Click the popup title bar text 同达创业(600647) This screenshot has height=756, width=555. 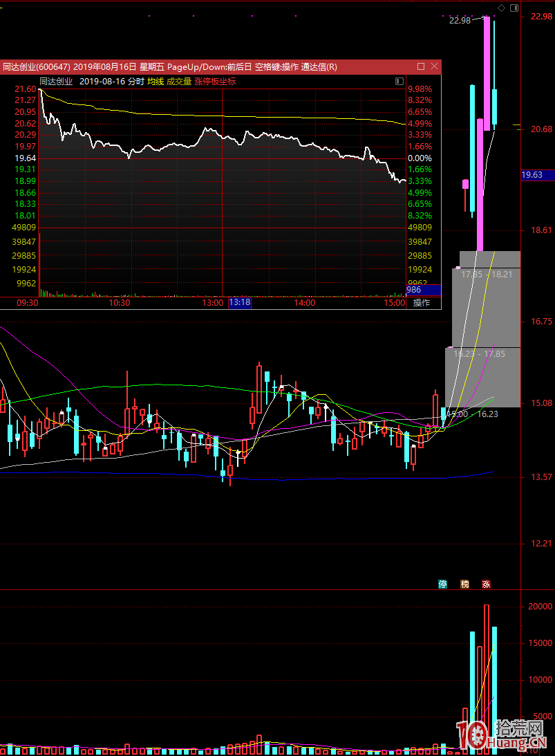coord(36,66)
